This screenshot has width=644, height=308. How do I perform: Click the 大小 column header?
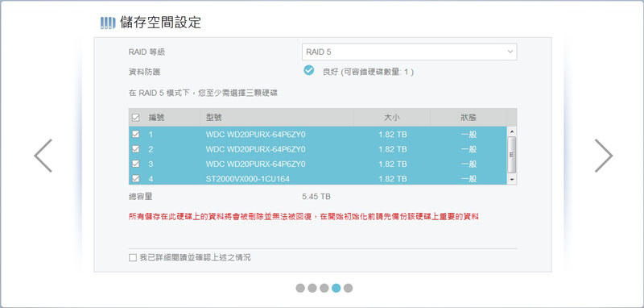(x=392, y=118)
